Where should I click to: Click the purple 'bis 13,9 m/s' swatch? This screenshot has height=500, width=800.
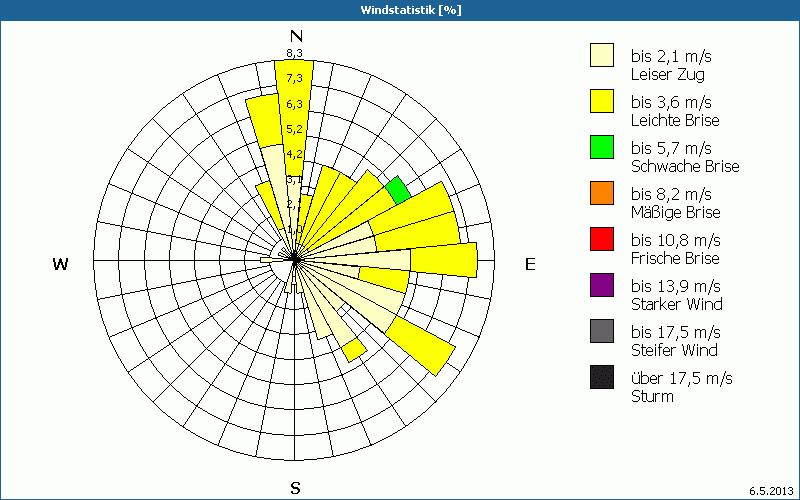pyautogui.click(x=602, y=285)
